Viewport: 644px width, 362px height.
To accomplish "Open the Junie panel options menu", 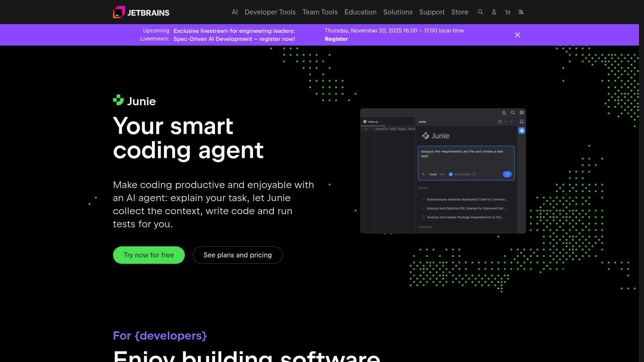I will [x=506, y=122].
